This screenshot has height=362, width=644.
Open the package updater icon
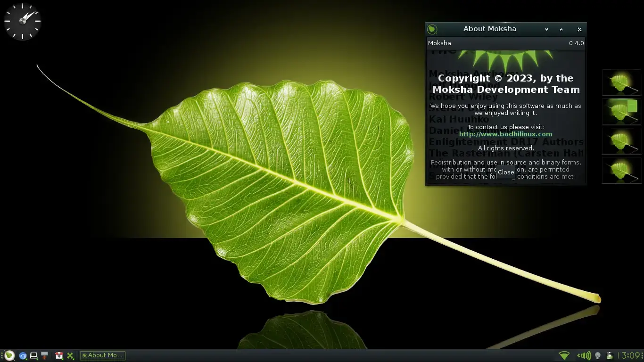(59, 355)
